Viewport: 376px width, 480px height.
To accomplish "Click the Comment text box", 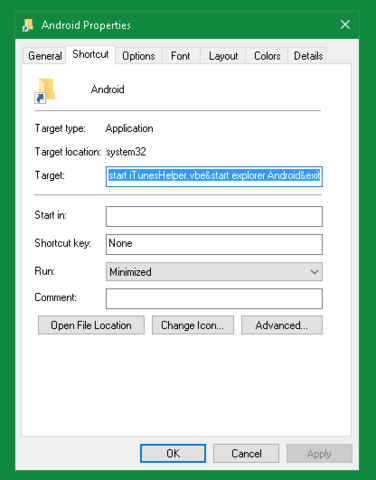I will [214, 298].
